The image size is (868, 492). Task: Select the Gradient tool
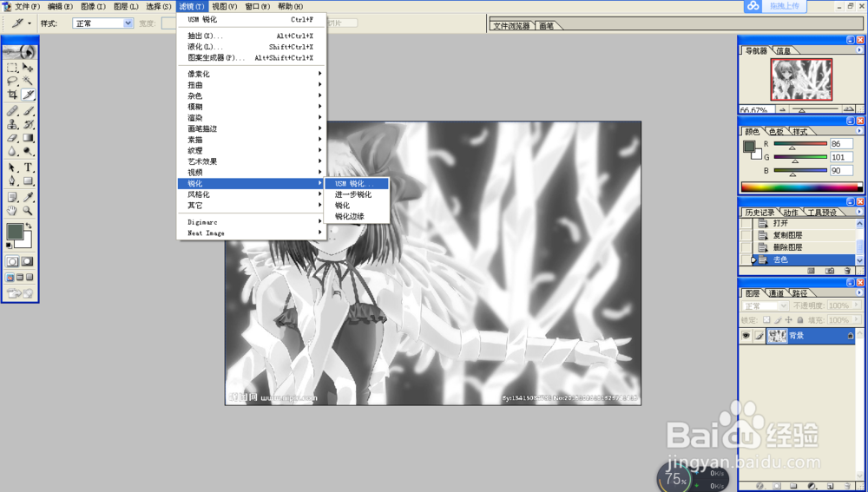28,138
